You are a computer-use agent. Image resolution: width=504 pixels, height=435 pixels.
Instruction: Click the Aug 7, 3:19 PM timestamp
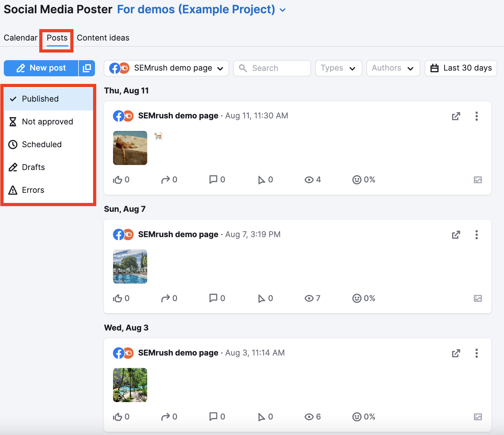(x=253, y=235)
